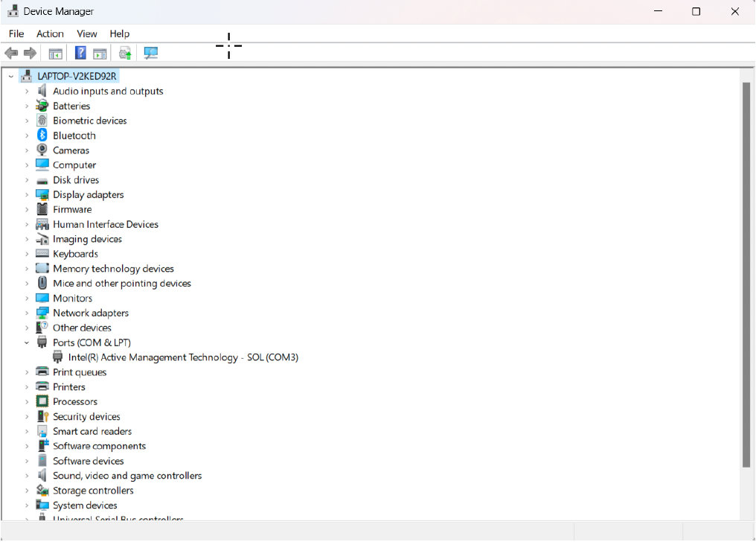
Task: Select the Firmware label
Action: (72, 209)
